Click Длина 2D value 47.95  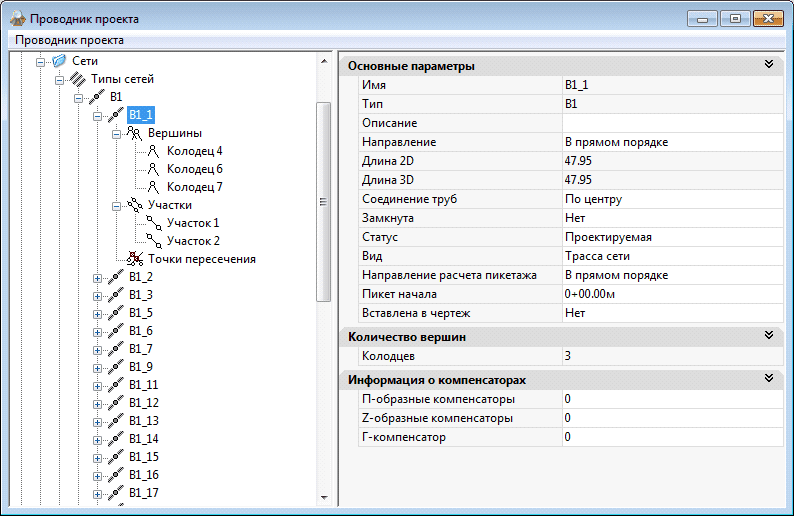coord(672,161)
